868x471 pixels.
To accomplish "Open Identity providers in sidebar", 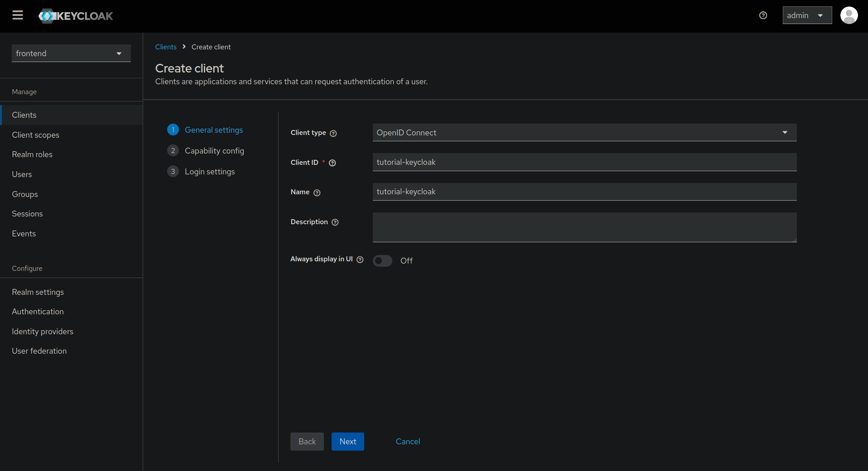I will (x=72, y=332).
